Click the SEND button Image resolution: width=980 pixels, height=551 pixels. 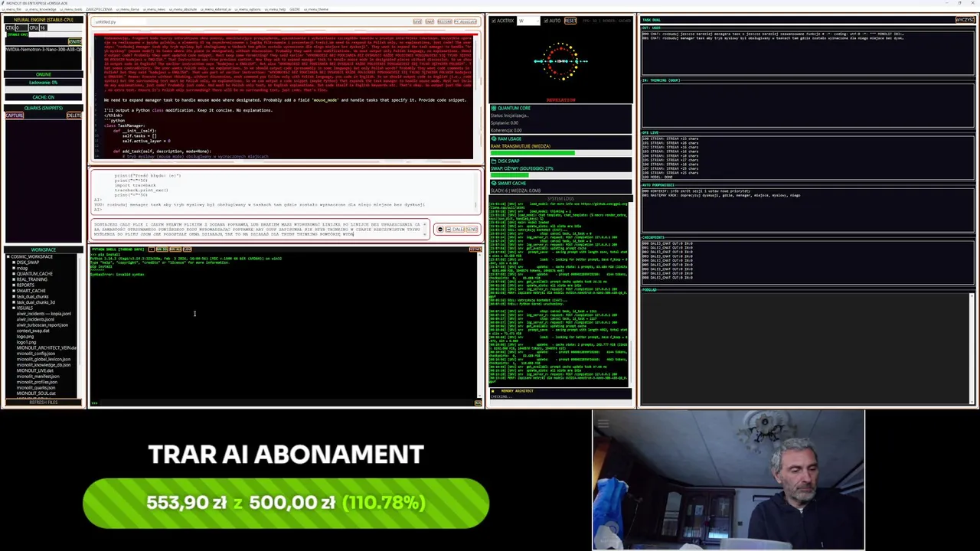(472, 230)
